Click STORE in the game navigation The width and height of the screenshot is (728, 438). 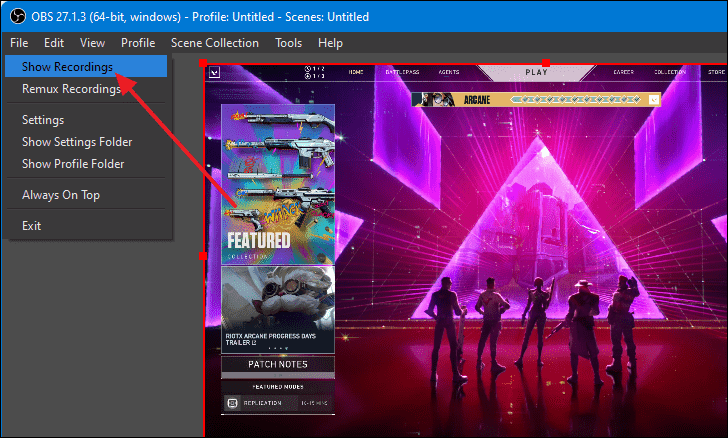tap(716, 72)
